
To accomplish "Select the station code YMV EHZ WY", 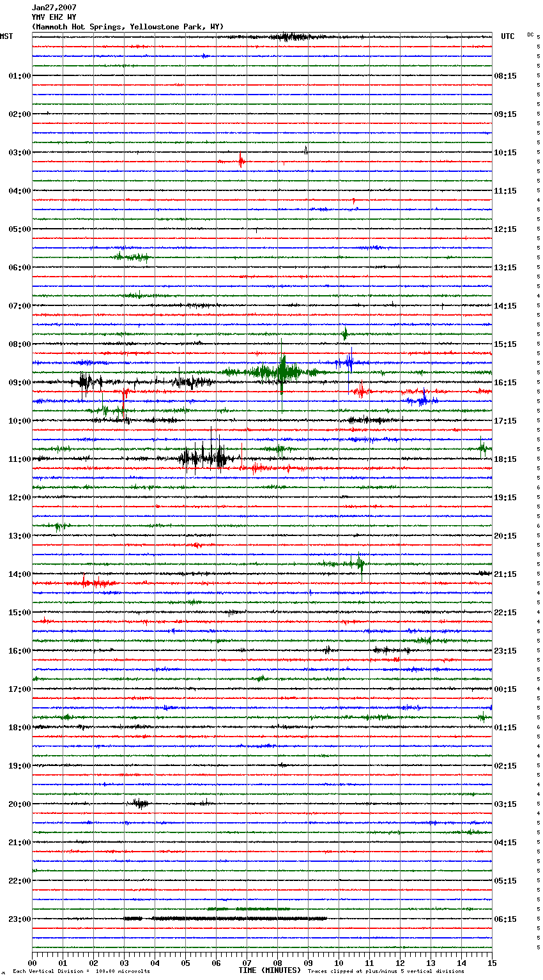I will [54, 17].
